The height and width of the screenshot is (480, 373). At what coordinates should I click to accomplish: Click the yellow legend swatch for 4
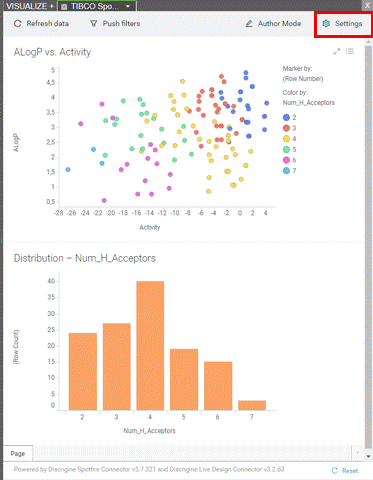286,139
